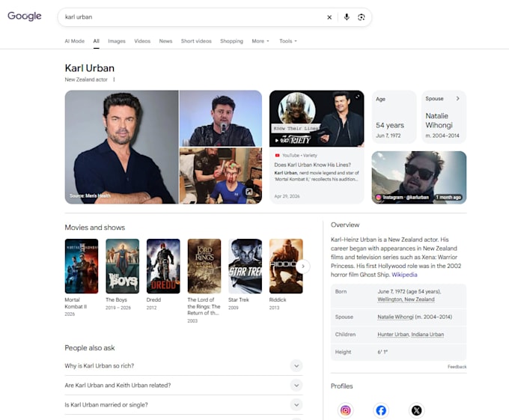Switch to the Videos tab

[x=142, y=41]
